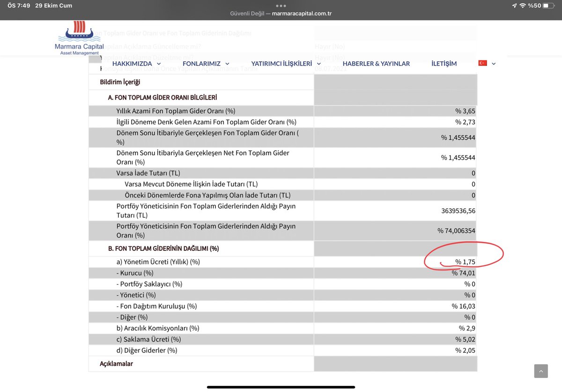The height and width of the screenshot is (392, 562).
Task: Select Varsa İade Tutarı (TL) label
Action: (148, 173)
